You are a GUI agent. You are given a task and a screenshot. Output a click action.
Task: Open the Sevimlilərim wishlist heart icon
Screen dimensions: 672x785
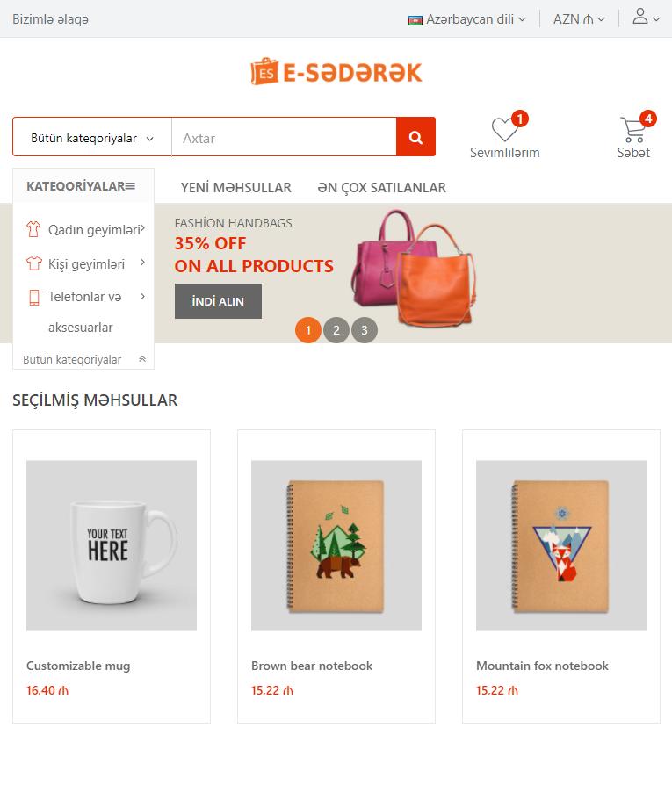tap(504, 129)
